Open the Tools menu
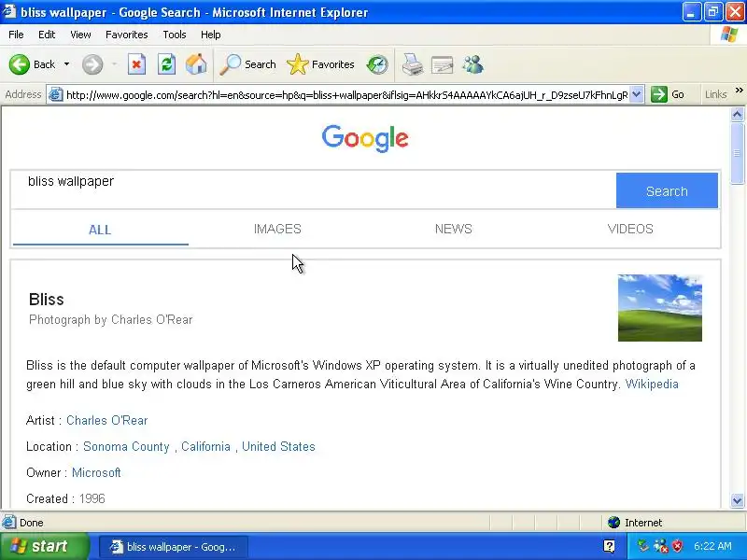 coord(175,35)
